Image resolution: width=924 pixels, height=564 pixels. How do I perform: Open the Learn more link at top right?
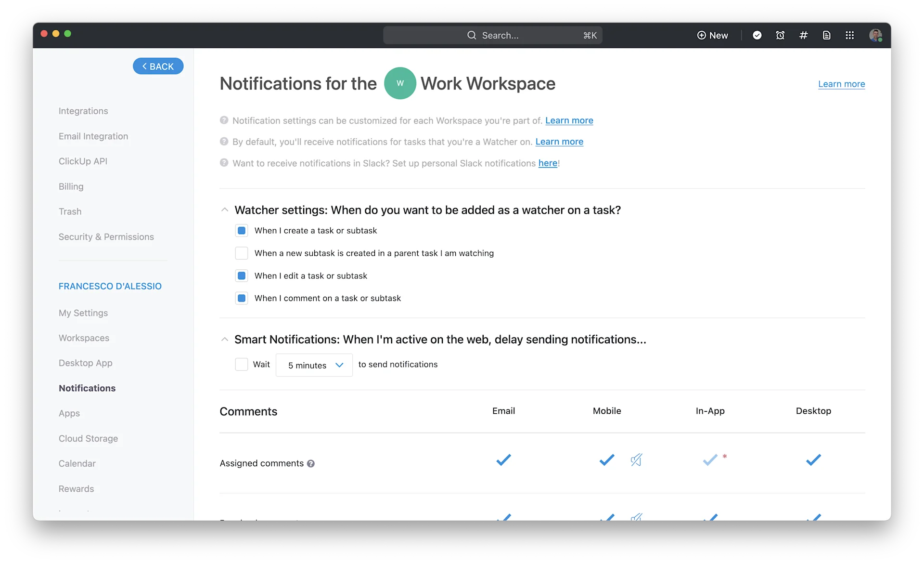point(841,84)
